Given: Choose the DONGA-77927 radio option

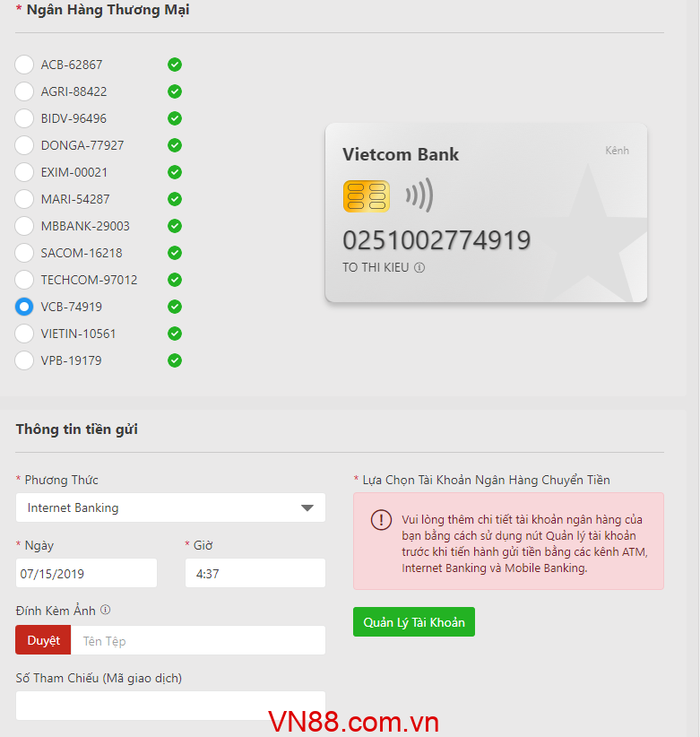Looking at the screenshot, I should [24, 145].
